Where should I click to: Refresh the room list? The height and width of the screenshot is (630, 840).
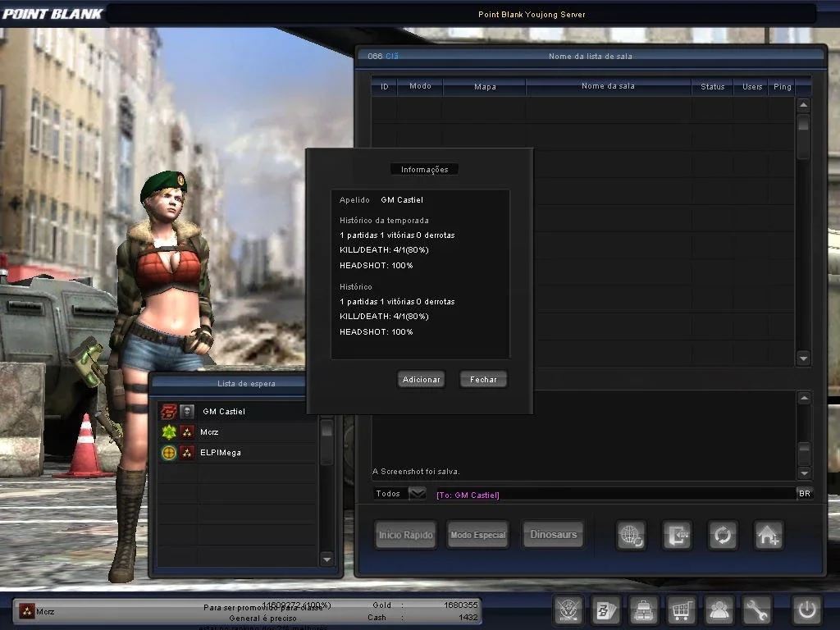point(723,535)
